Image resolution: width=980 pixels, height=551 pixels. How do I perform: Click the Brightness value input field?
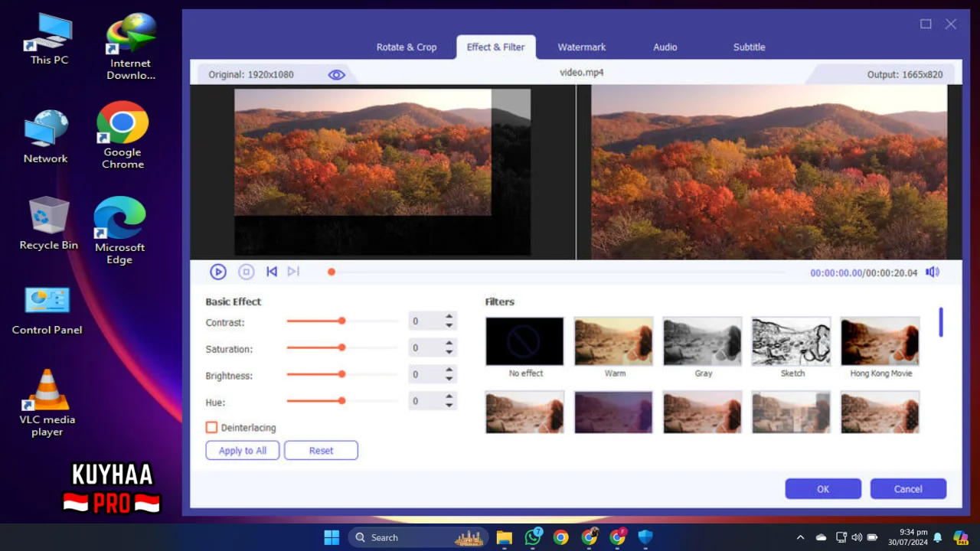pos(426,375)
